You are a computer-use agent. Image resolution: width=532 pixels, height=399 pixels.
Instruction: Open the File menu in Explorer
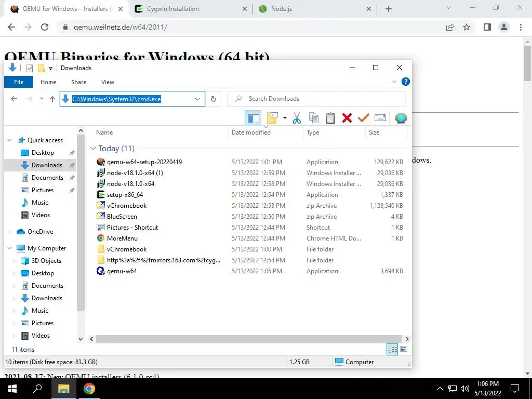pyautogui.click(x=19, y=82)
